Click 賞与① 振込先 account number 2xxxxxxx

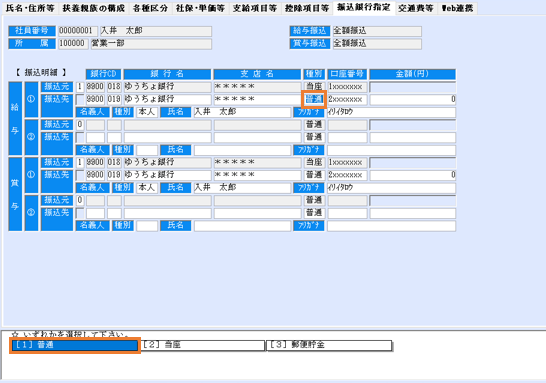(347, 175)
